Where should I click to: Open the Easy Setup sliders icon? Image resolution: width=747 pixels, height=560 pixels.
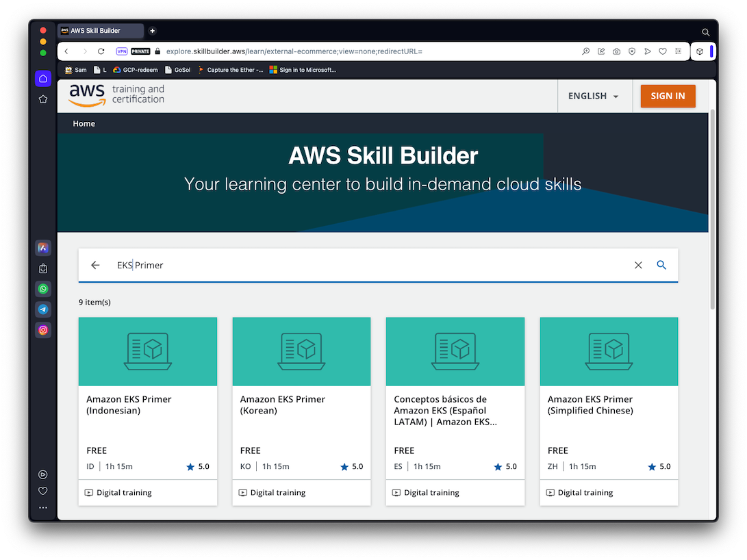[678, 51]
